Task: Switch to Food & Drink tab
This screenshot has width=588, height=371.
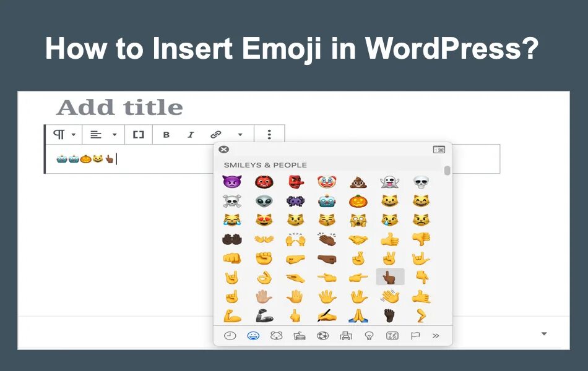Action: [x=299, y=336]
